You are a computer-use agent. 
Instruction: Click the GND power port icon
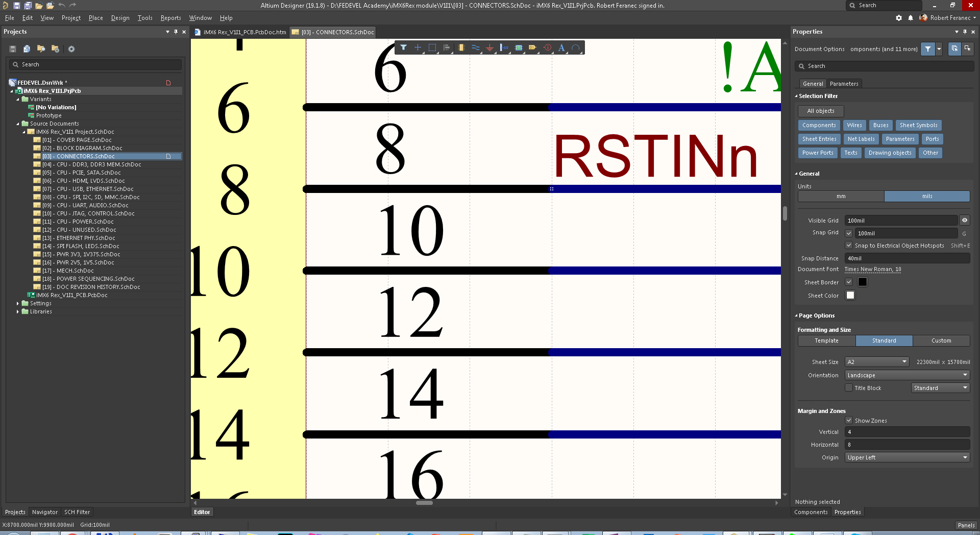coord(489,47)
